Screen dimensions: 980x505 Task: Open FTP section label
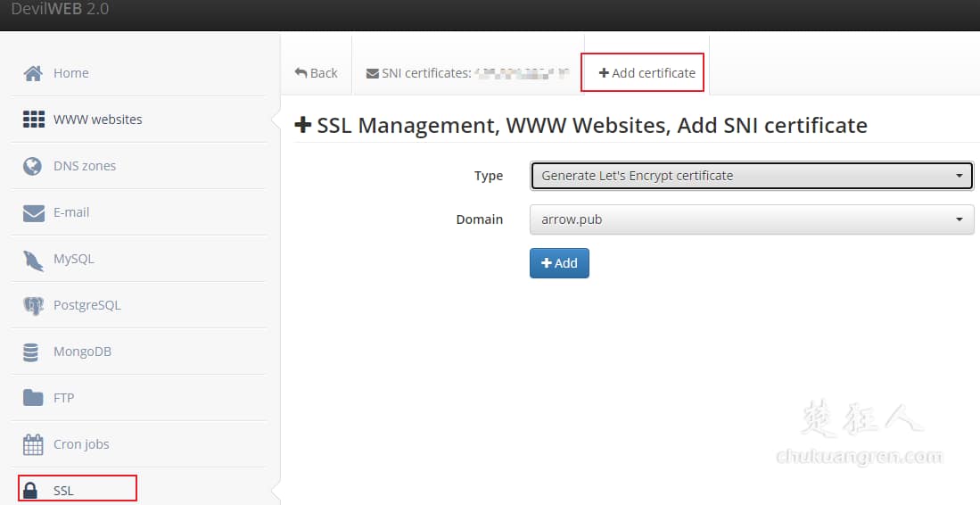pyautogui.click(x=63, y=398)
